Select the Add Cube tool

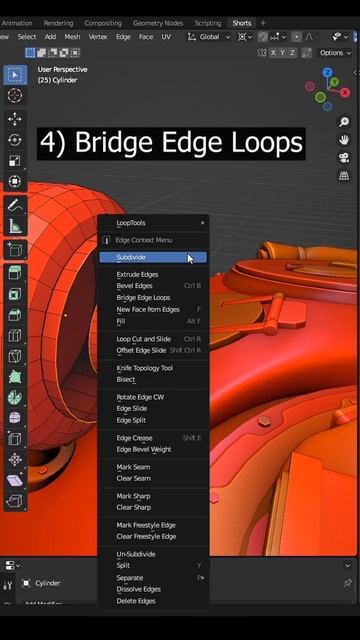tap(15, 249)
